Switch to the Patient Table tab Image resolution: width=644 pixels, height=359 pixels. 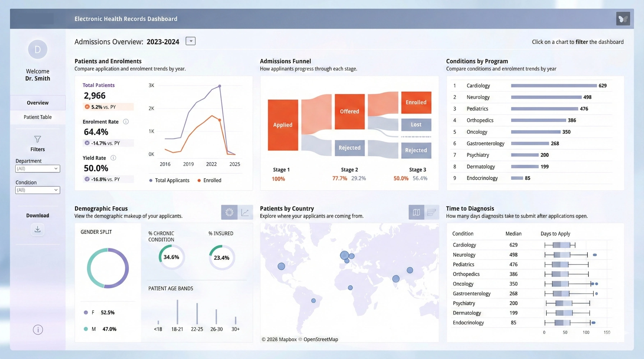click(x=37, y=117)
